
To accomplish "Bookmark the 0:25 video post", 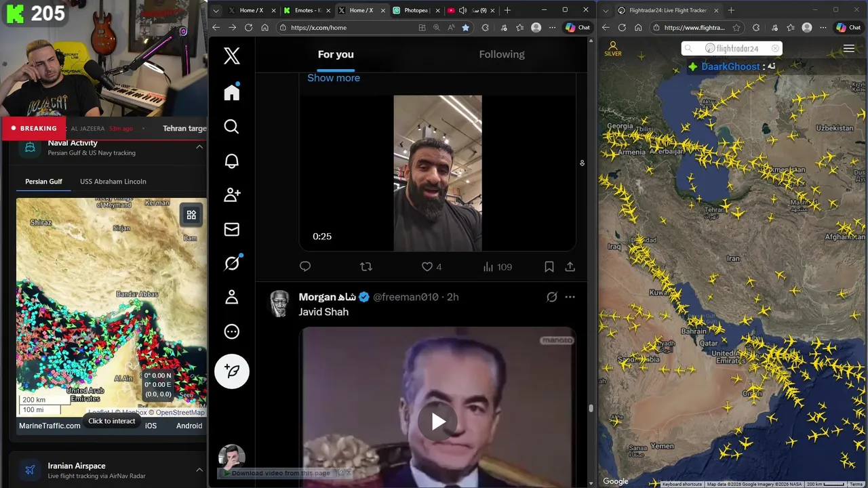I will coord(549,266).
